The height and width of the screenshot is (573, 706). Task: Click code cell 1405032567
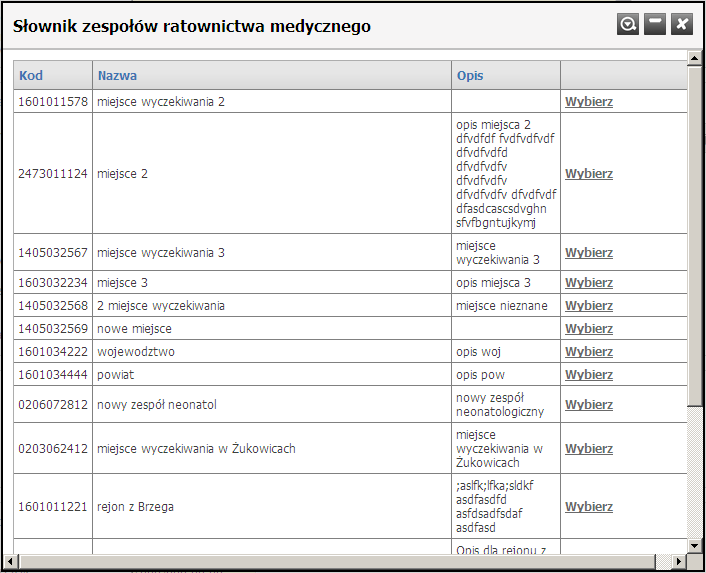(x=53, y=253)
